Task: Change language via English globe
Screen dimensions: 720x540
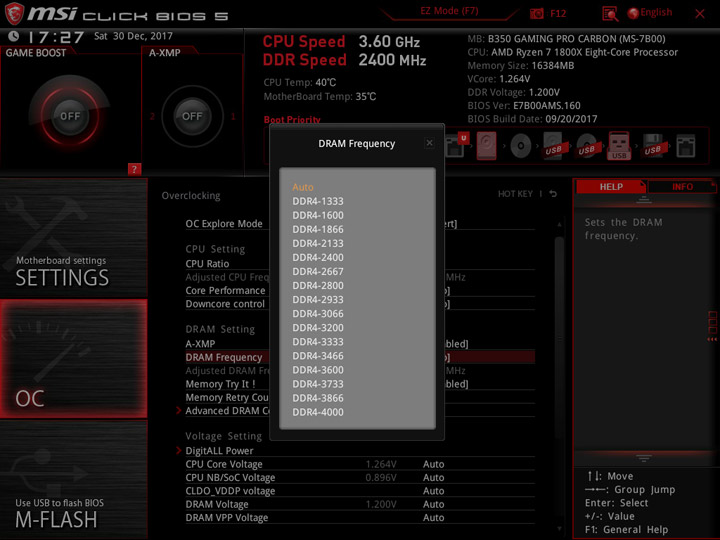Action: (x=650, y=13)
